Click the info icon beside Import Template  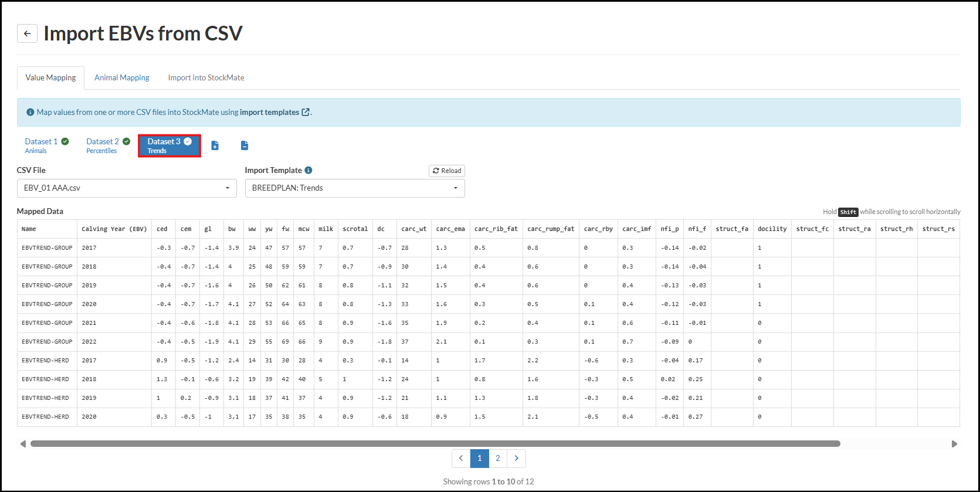coord(308,170)
